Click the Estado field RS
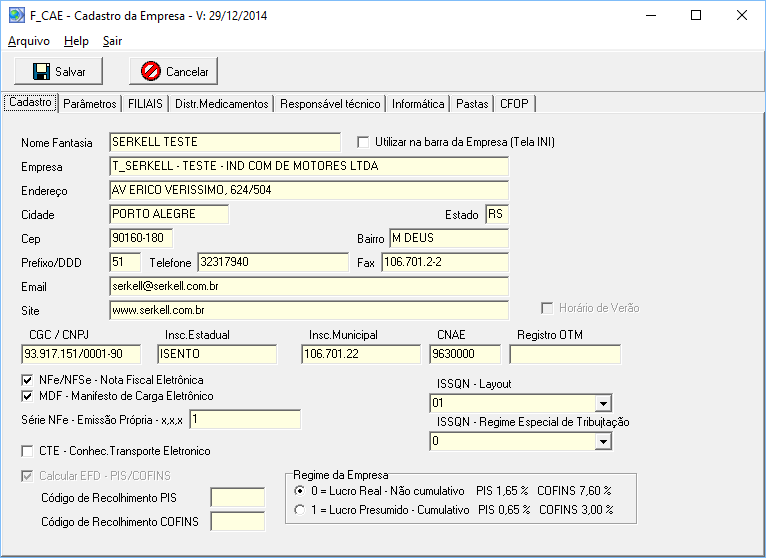Screen dimensions: 766x558 [497, 214]
